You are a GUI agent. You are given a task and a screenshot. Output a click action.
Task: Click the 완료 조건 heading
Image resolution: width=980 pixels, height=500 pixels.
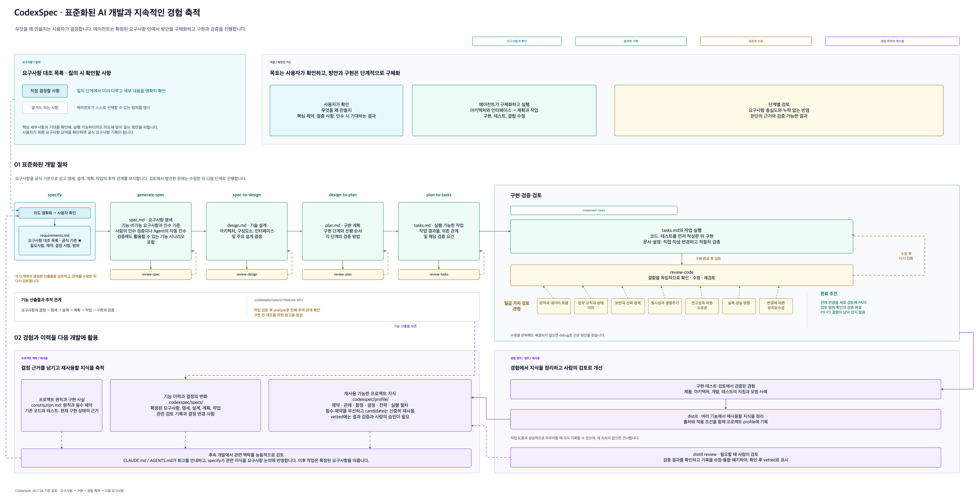click(829, 294)
